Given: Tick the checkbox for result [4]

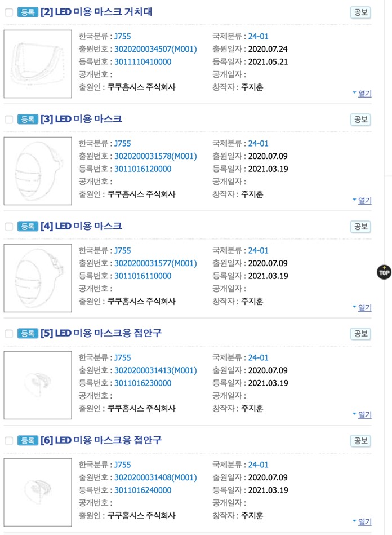Looking at the screenshot, I should [x=9, y=227].
